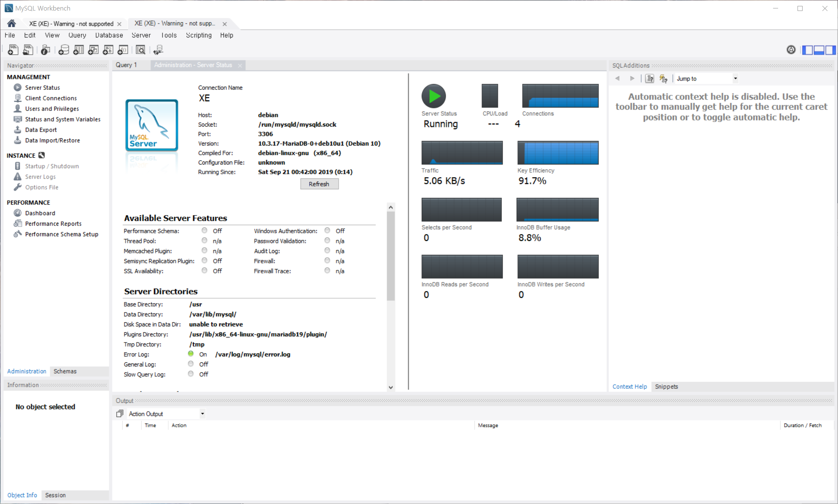The width and height of the screenshot is (838, 504).
Task: Open Server Status in Navigator
Action: tap(42, 87)
